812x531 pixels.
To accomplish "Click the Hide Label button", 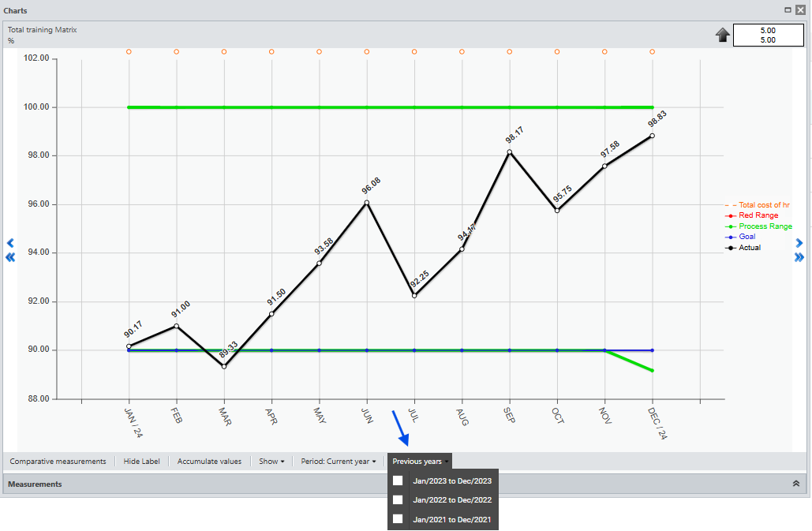I will (x=142, y=462).
